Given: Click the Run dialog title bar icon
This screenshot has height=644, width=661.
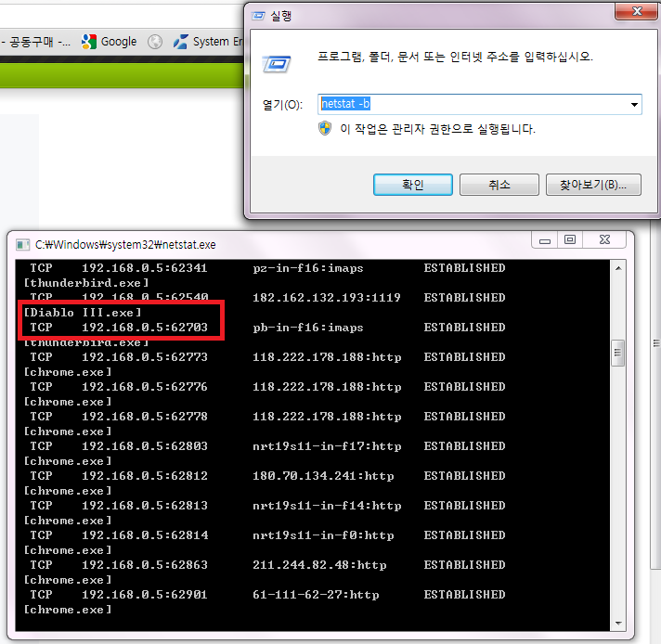Looking at the screenshot, I should point(258,16).
